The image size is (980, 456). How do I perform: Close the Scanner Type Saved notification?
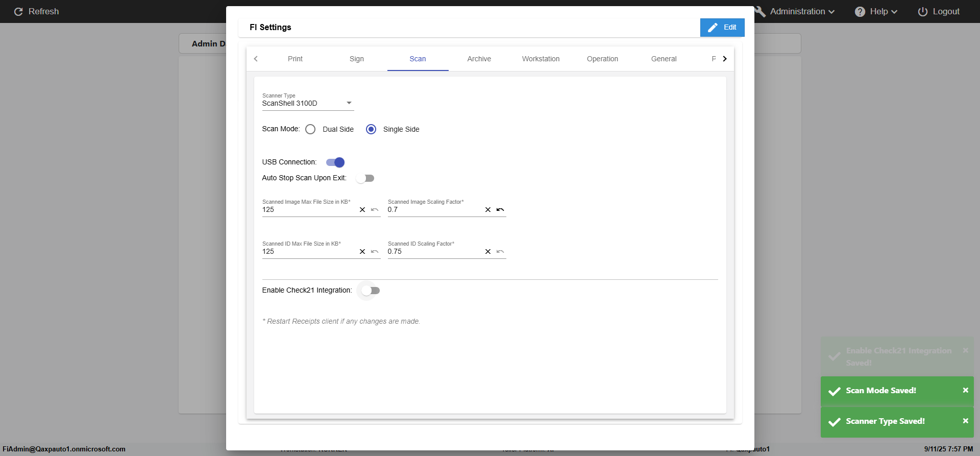pos(965,421)
